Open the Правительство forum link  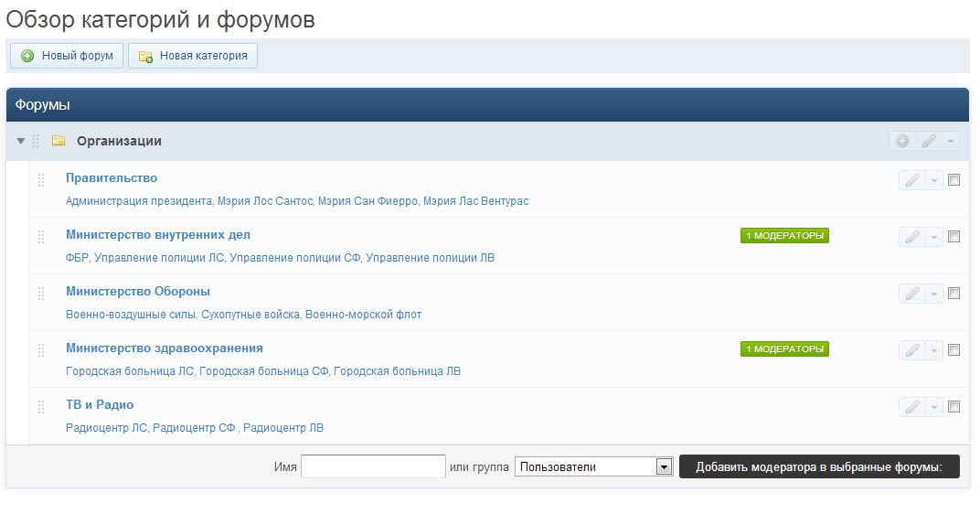coord(112,177)
